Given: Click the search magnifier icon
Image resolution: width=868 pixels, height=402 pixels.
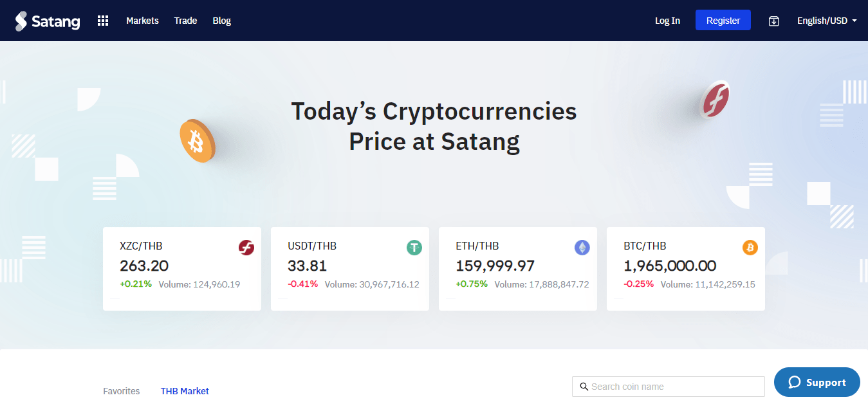Looking at the screenshot, I should tap(584, 386).
